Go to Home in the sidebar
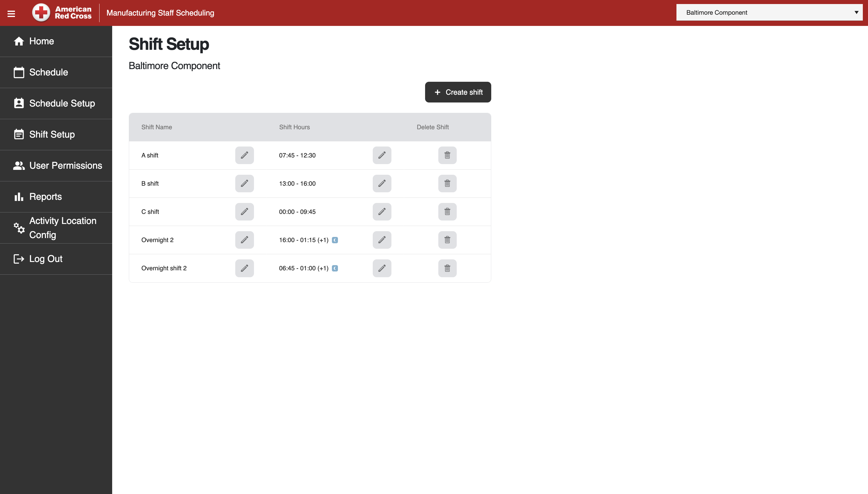This screenshot has height=494, width=868. [x=56, y=41]
